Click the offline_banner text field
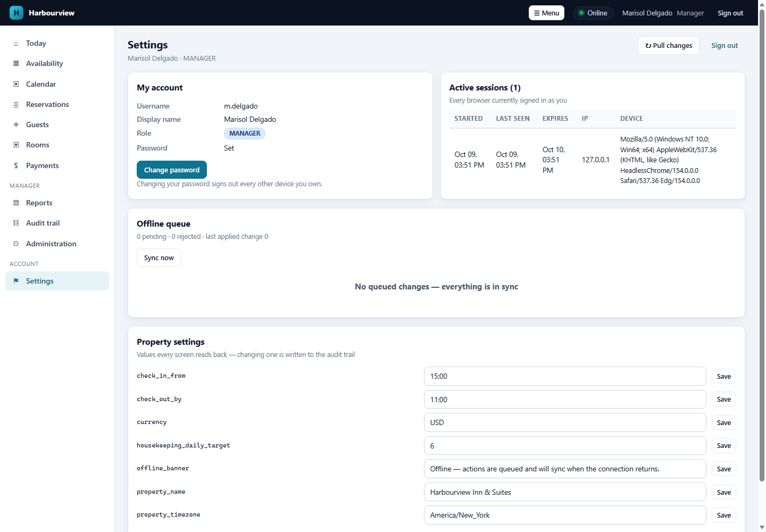Image resolution: width=766 pixels, height=532 pixels. pyautogui.click(x=565, y=469)
